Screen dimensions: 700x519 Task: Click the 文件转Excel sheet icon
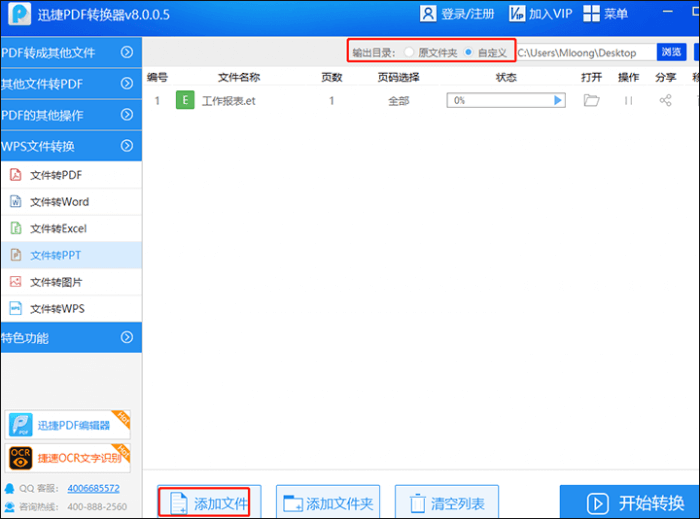[x=16, y=228]
